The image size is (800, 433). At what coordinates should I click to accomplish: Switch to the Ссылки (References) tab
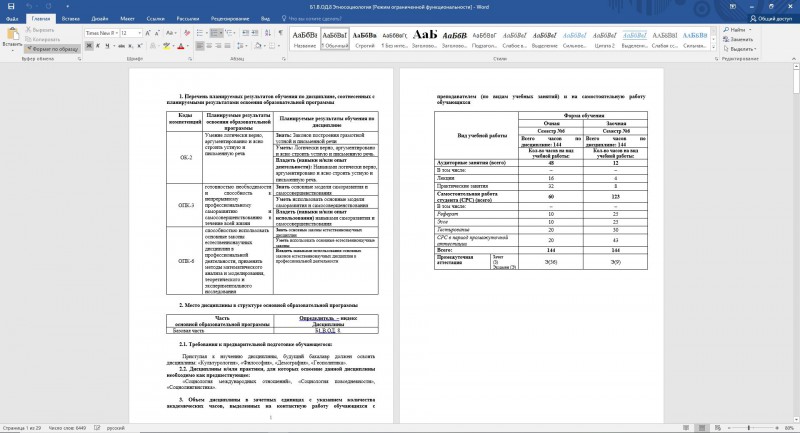156,19
